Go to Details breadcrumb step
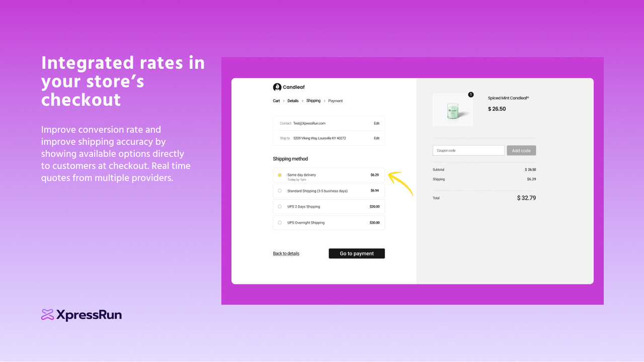 [293, 101]
